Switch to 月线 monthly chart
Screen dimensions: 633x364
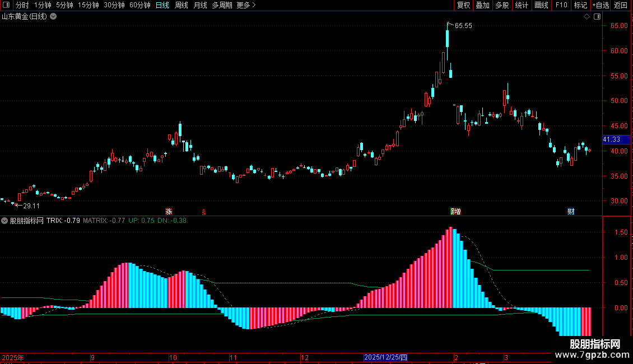click(200, 5)
